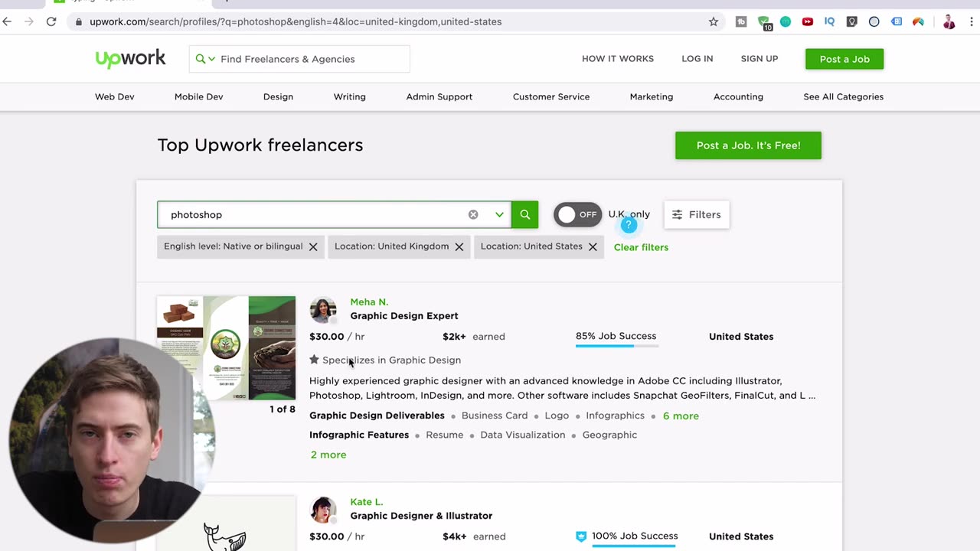Remove the English level Native filter
Viewport: 980px width, 551px height.
pyautogui.click(x=313, y=246)
